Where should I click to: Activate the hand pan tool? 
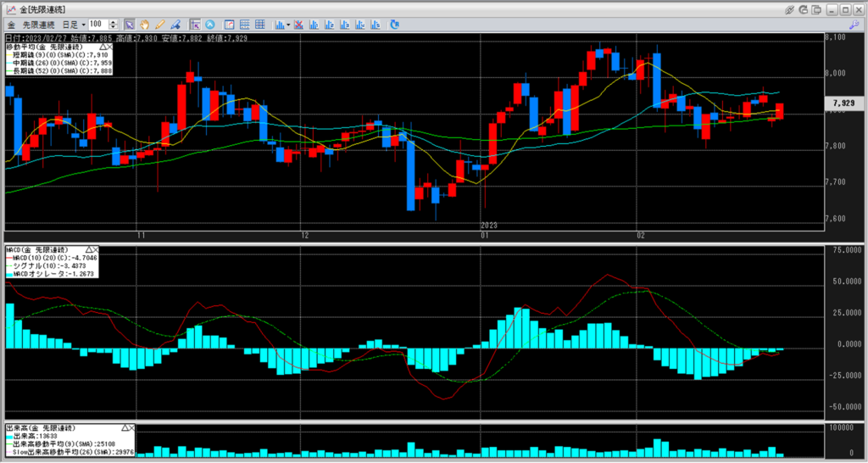pos(144,25)
